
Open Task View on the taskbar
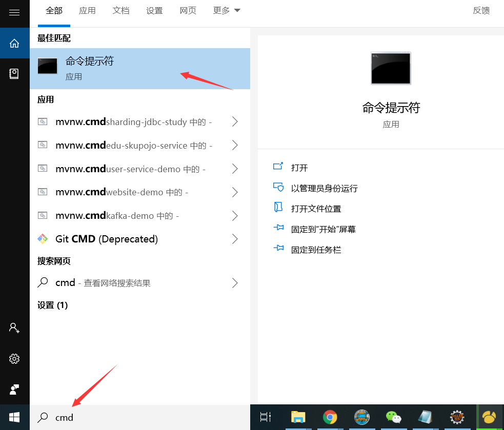point(265,417)
